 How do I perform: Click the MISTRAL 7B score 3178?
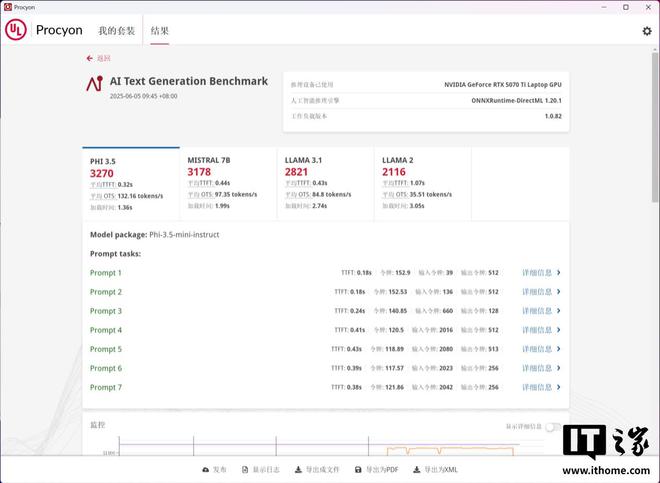point(199,172)
